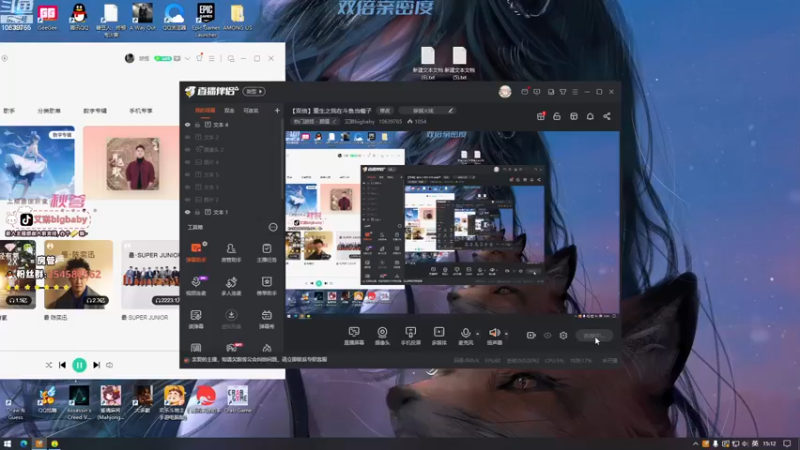
Task: Toggle the lock on the 文本 4 layer
Action: tap(197, 124)
